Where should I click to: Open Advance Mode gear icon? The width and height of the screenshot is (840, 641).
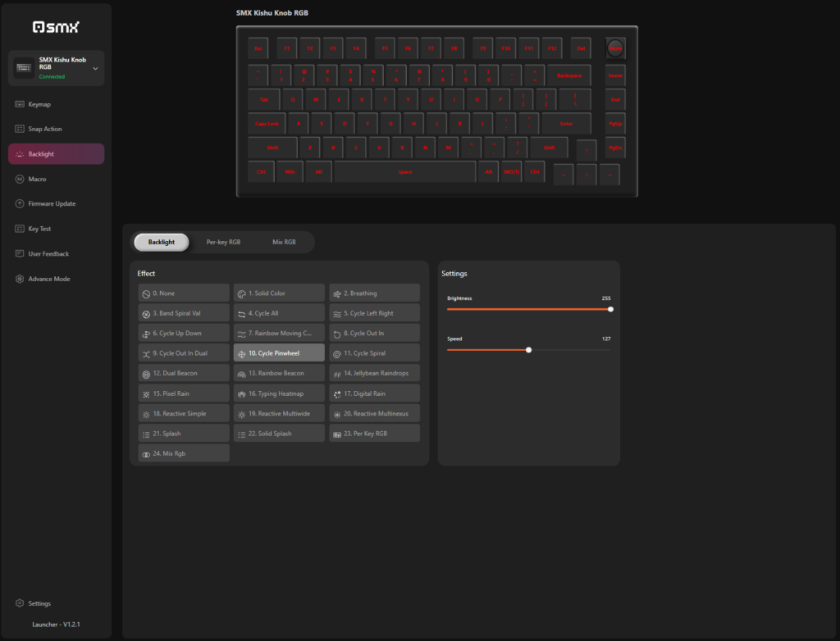coord(20,279)
